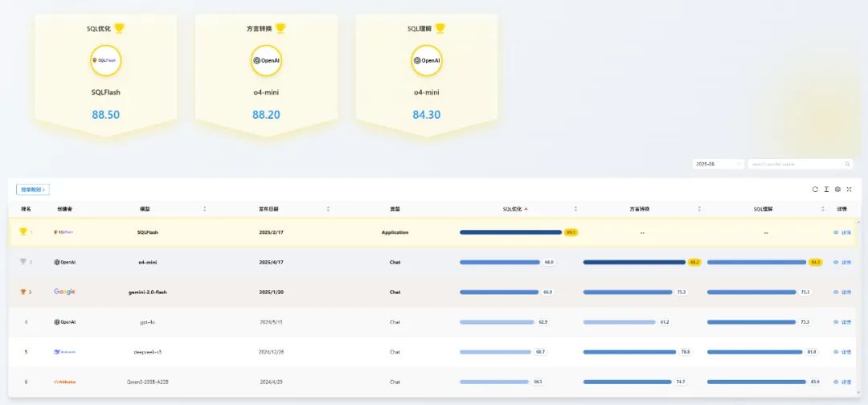Screen dimensions: 868x405
Task: Click the search magnifier icon
Action: (x=847, y=164)
